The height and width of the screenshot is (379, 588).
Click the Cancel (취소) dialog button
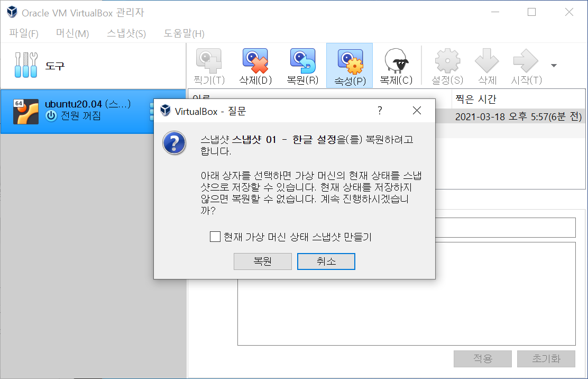pyautogui.click(x=326, y=261)
